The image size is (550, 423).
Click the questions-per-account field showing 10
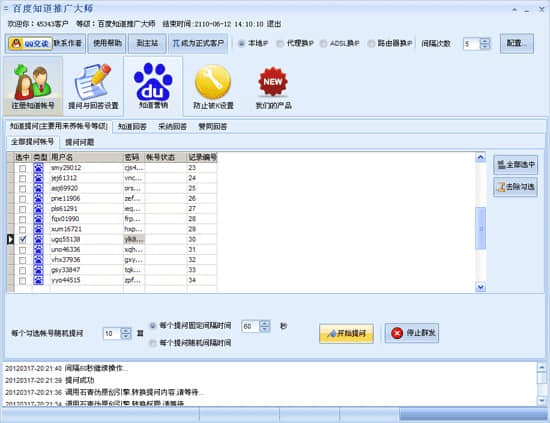pyautogui.click(x=112, y=333)
